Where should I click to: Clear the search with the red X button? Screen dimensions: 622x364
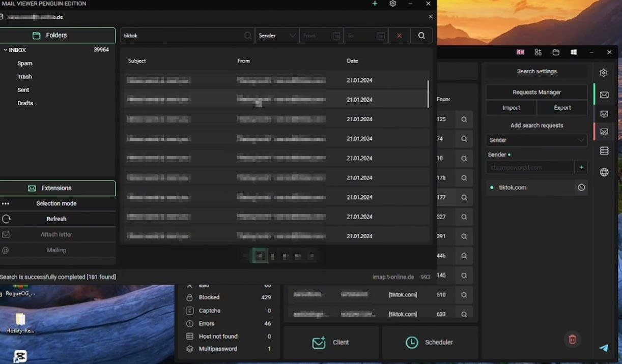399,36
